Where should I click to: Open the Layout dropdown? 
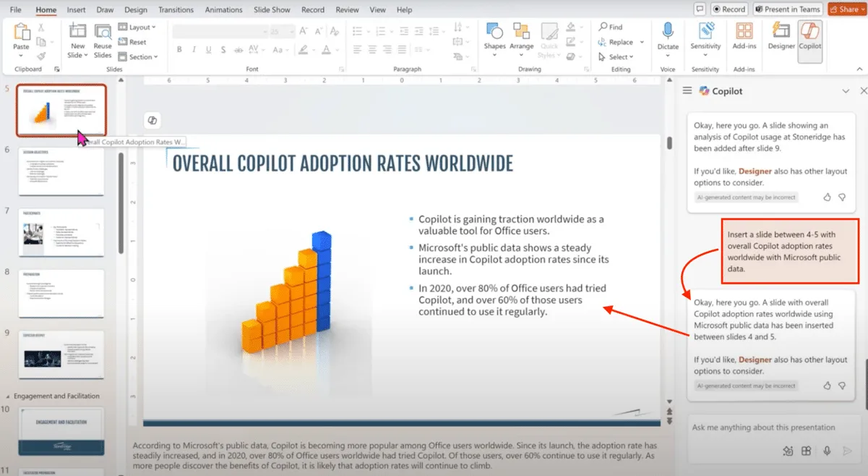pyautogui.click(x=137, y=27)
